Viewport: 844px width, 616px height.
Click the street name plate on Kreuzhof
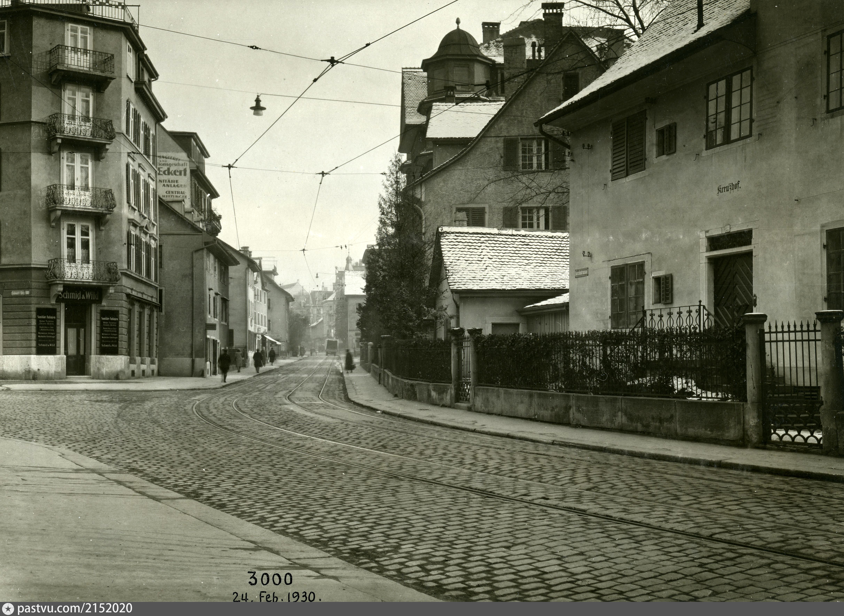tap(581, 272)
